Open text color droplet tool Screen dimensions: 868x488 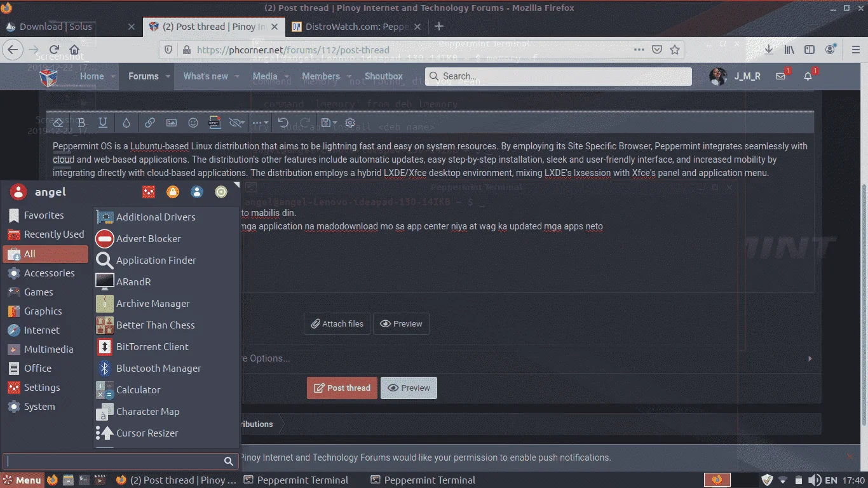126,123
